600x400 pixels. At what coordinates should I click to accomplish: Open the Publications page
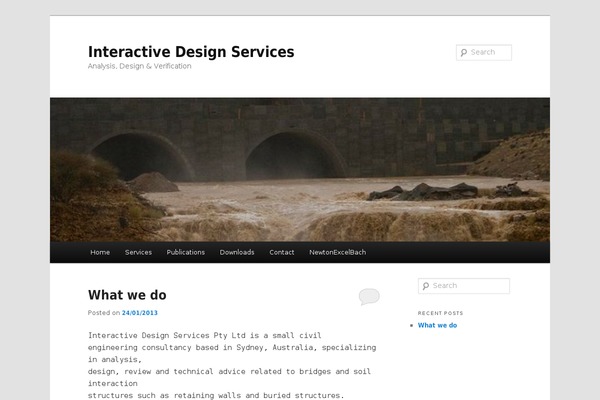[x=186, y=252]
